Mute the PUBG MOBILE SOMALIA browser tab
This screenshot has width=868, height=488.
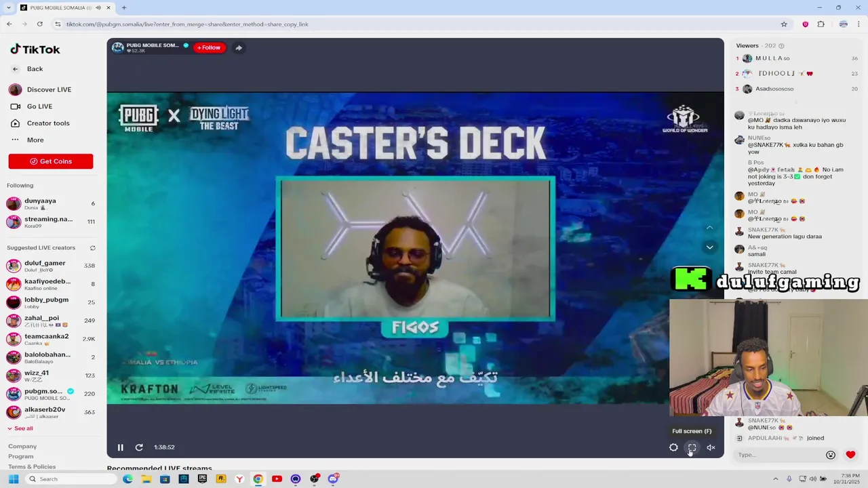pyautogui.click(x=98, y=7)
